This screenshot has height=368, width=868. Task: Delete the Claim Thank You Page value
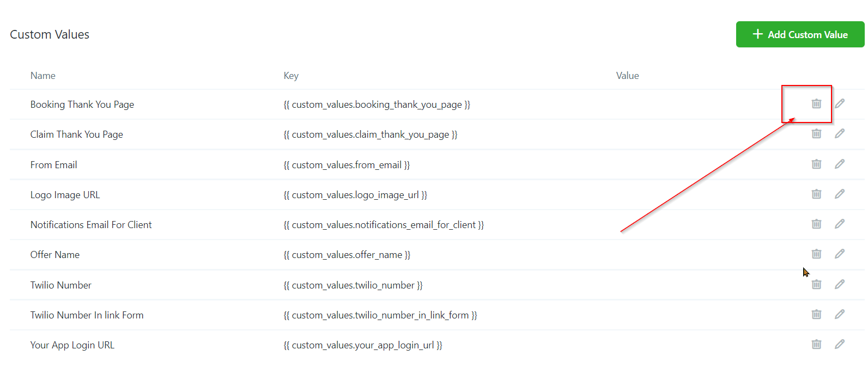(x=816, y=133)
